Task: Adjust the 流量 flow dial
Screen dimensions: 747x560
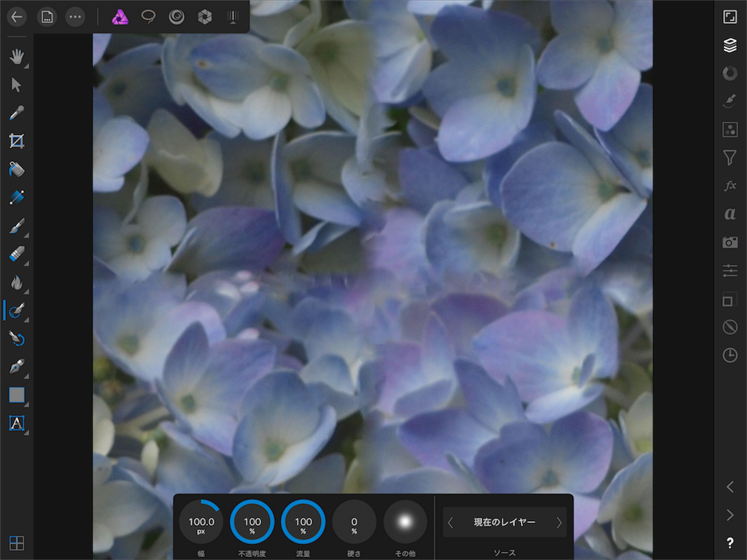Action: (x=303, y=522)
